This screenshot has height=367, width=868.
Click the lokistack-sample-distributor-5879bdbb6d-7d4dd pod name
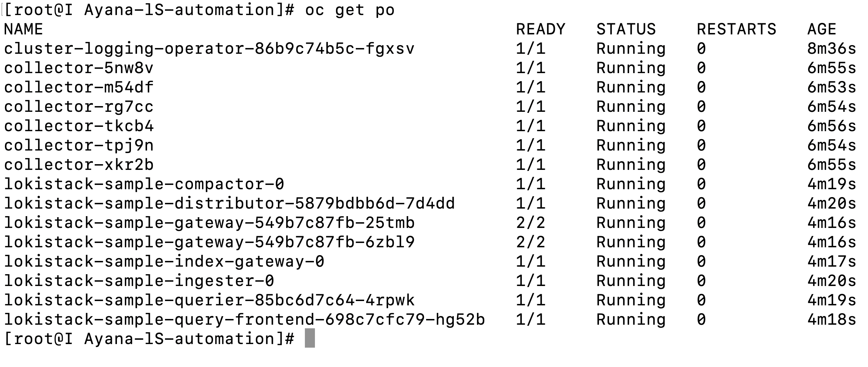pos(229,204)
